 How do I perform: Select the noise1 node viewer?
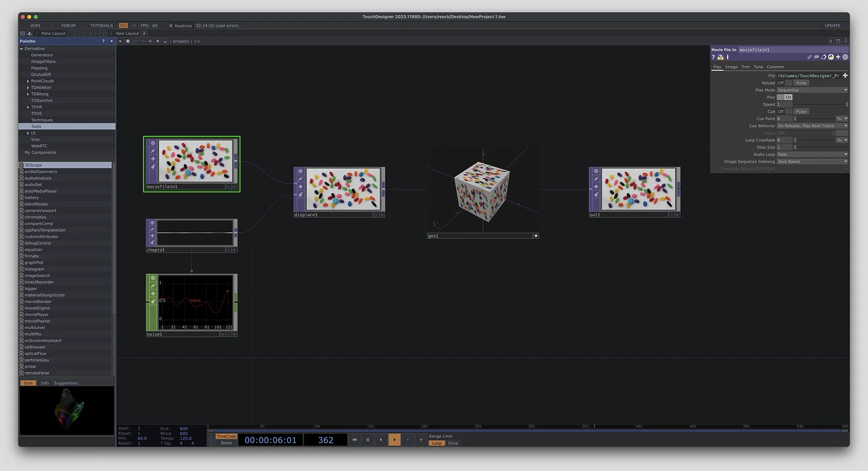click(x=196, y=302)
